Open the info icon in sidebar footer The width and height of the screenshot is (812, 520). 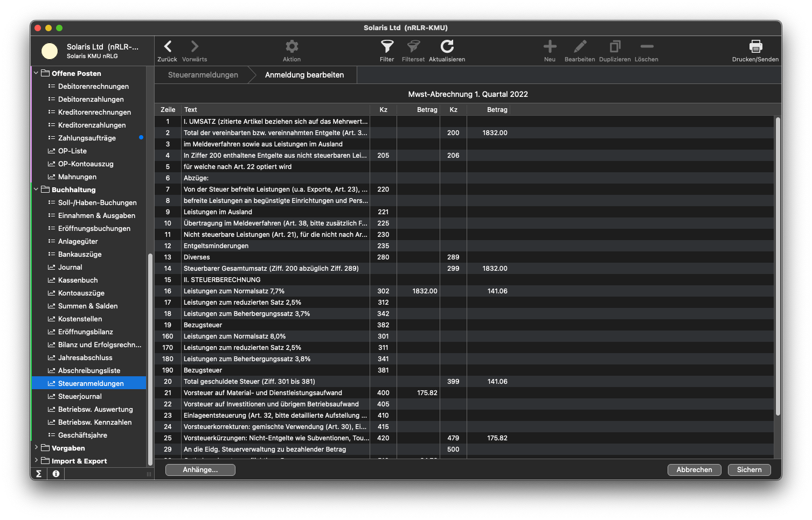[x=56, y=474]
